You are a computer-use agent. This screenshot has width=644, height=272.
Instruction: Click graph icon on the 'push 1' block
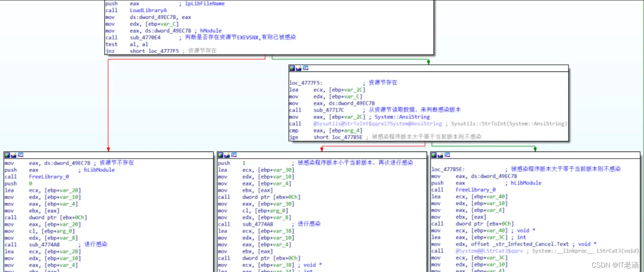234,155
